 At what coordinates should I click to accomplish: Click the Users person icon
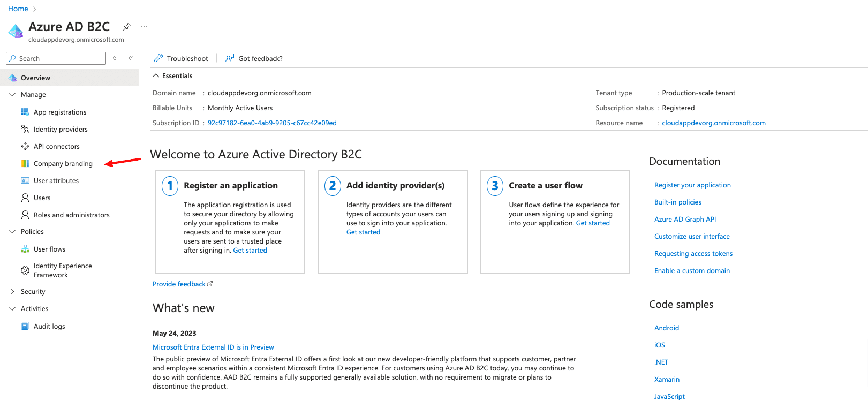point(25,198)
